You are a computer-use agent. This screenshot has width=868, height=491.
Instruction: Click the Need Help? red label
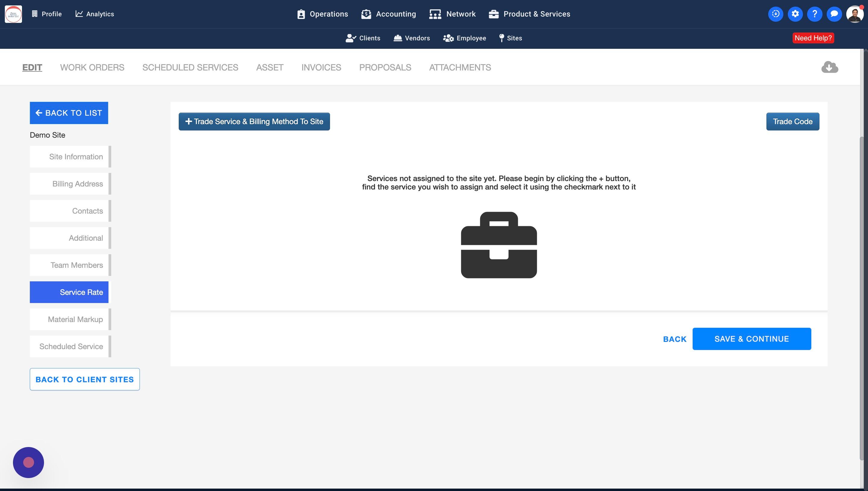(813, 38)
